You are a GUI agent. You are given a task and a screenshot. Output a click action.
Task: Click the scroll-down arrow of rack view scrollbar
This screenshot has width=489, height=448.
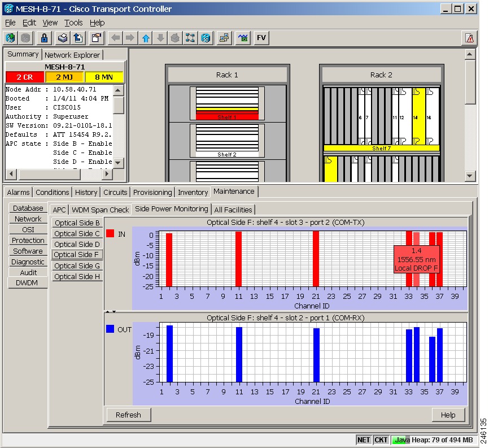click(x=470, y=176)
